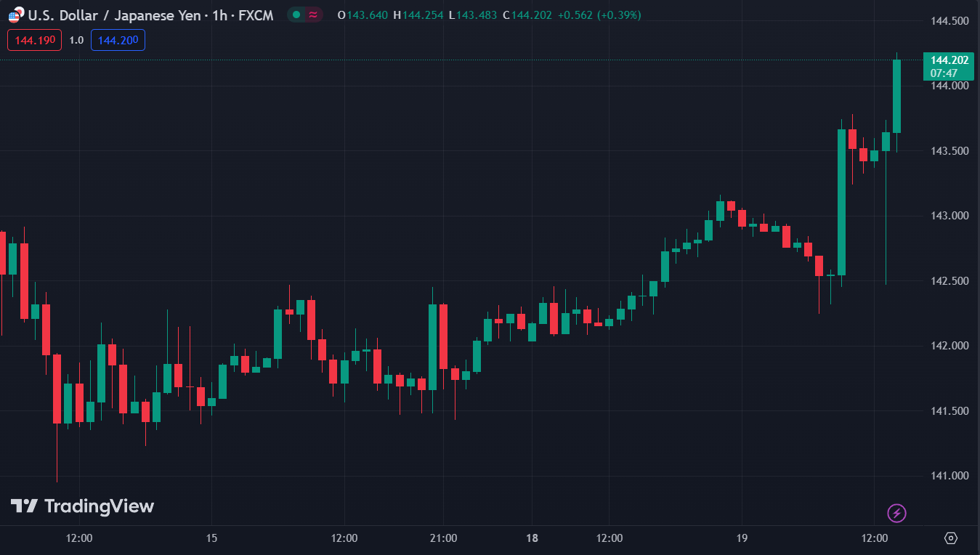Click the purple lightning go-to-realtime icon
The height and width of the screenshot is (555, 980).
click(897, 514)
